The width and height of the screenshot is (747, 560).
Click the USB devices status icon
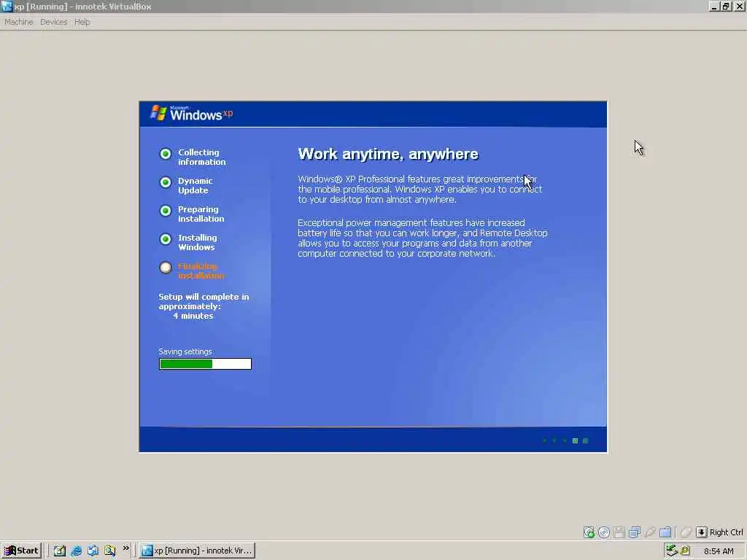coord(650,532)
